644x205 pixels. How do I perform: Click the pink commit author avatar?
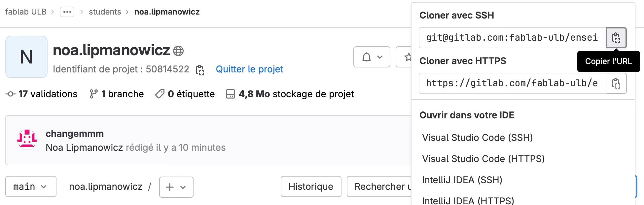(x=27, y=139)
